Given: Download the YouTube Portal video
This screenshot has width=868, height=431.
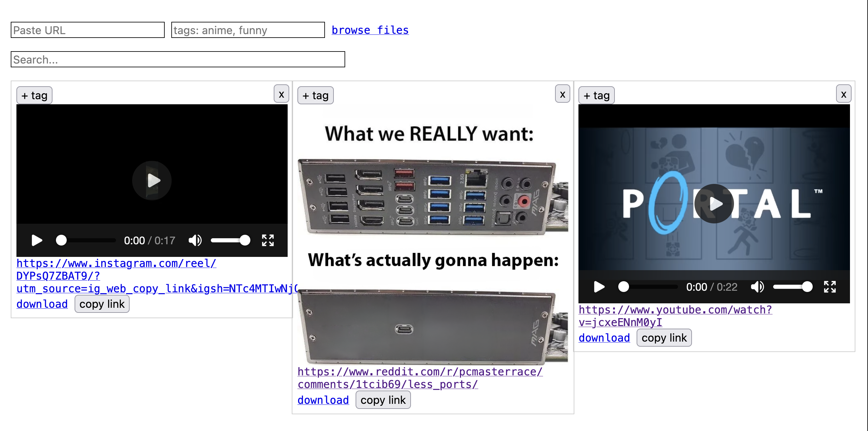Looking at the screenshot, I should (x=604, y=338).
